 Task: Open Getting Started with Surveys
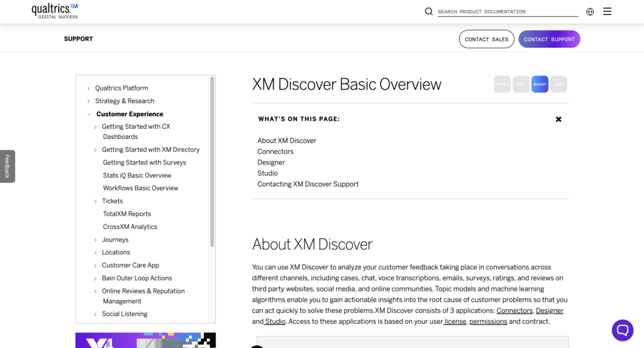click(145, 162)
